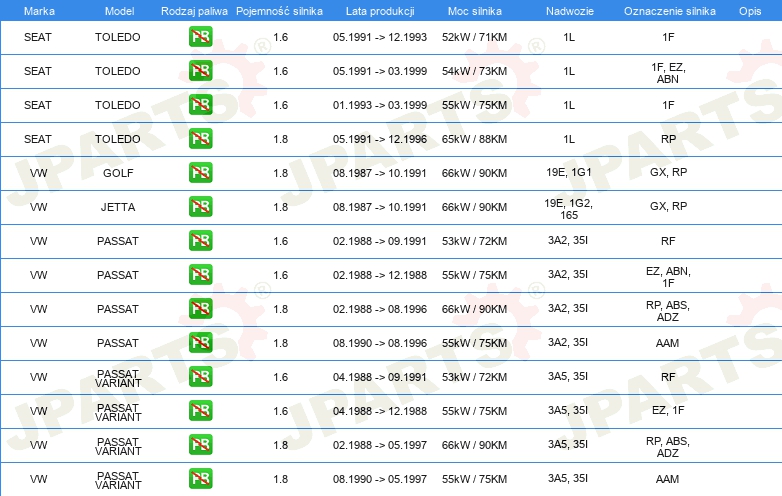Image resolution: width=782 pixels, height=496 pixels.
Task: Click the engine code cell EZ, 1F
Action: [668, 410]
